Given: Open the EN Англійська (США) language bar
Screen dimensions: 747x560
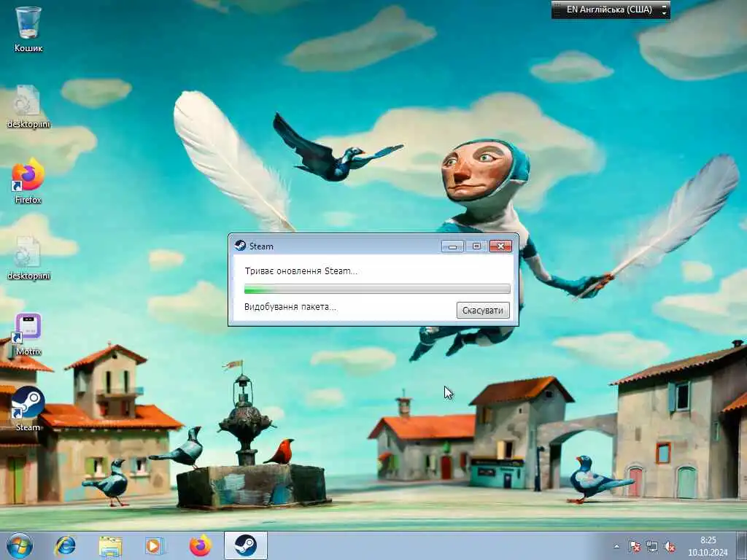Looking at the screenshot, I should [x=609, y=9].
